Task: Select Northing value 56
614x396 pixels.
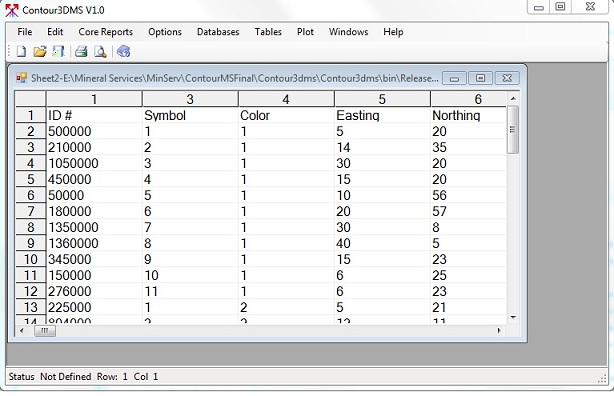Action: point(468,195)
